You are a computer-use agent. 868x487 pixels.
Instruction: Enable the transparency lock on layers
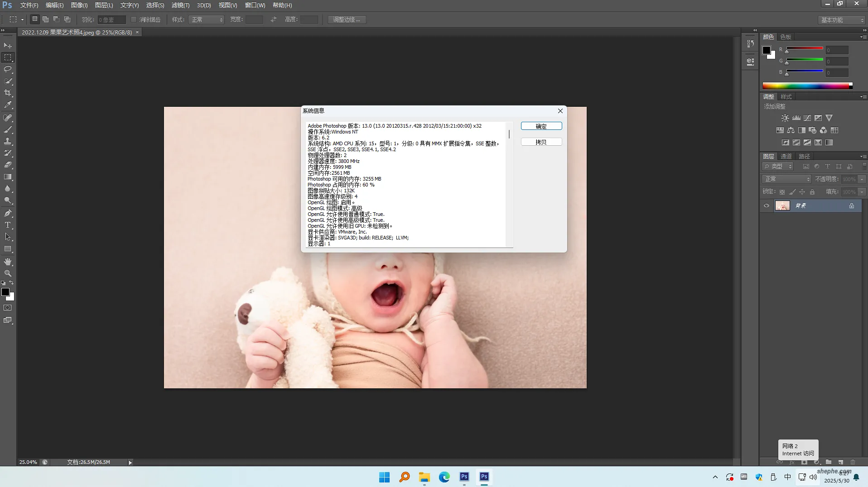(783, 191)
